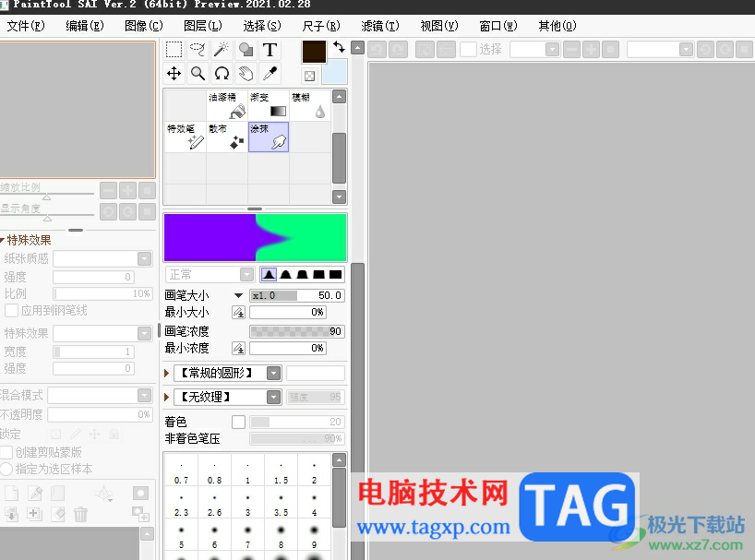This screenshot has width=755, height=560.
Task: Click the 最小大小 percentage field
Action: tap(287, 312)
